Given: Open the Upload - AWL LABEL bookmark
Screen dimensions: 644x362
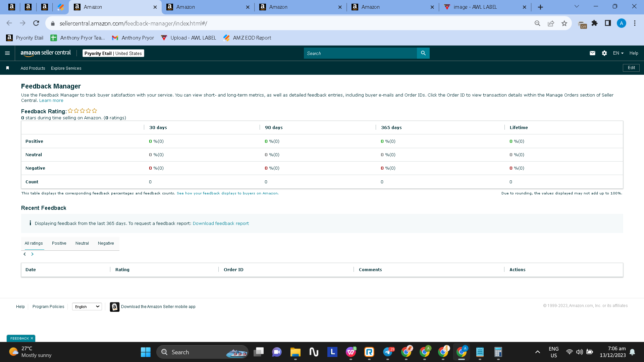Looking at the screenshot, I should coord(189,38).
